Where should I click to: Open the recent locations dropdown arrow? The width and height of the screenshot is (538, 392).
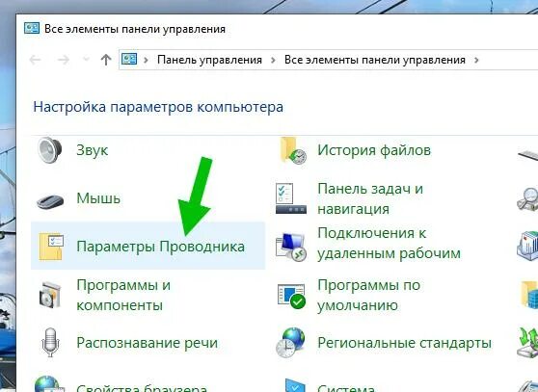click(x=86, y=60)
